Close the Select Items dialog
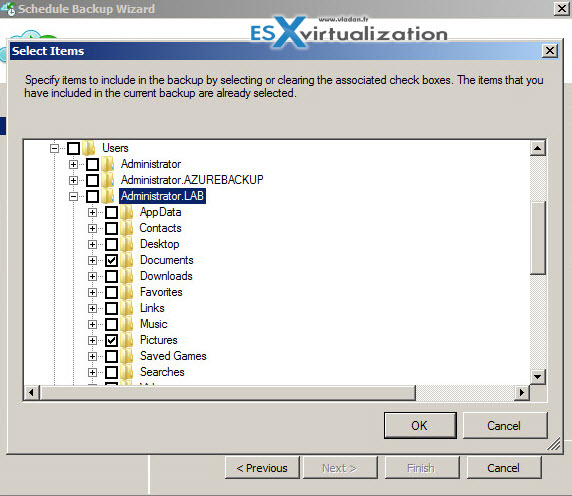The height and width of the screenshot is (496, 572). (x=550, y=51)
